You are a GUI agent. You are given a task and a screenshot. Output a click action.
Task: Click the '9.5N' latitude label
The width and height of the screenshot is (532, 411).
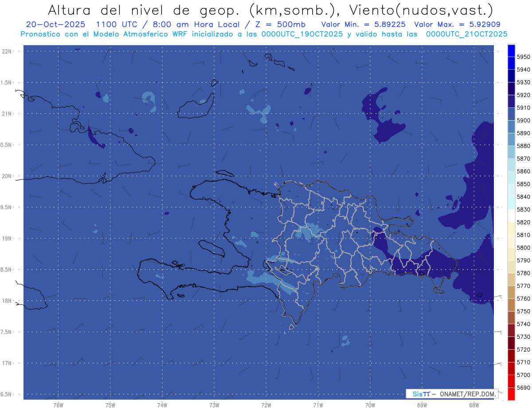(7, 207)
